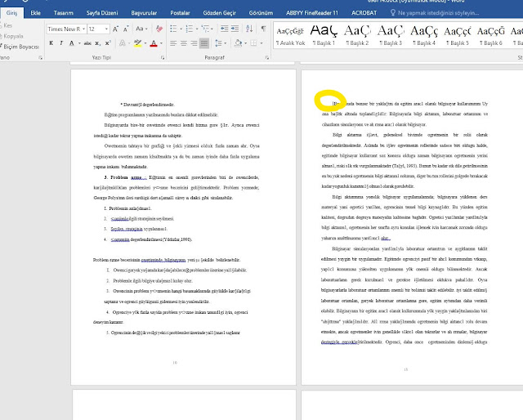523x420 pixels.
Task: Increase font size with grow icon
Action: pyautogui.click(x=115, y=29)
